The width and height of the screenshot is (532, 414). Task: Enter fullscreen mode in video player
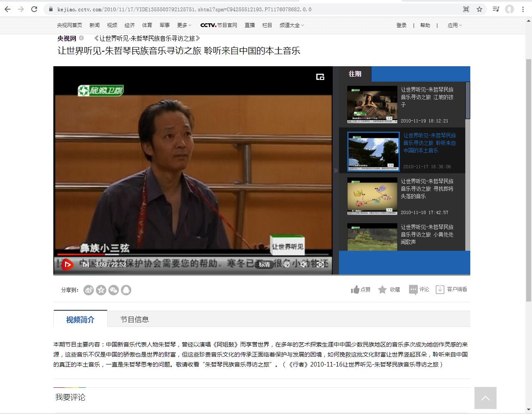tap(320, 264)
